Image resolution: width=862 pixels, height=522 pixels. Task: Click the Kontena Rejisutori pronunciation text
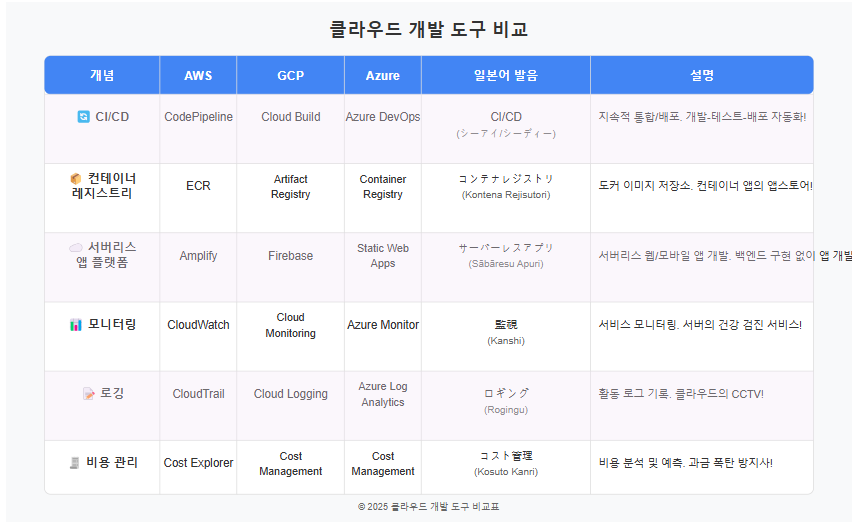(506, 195)
